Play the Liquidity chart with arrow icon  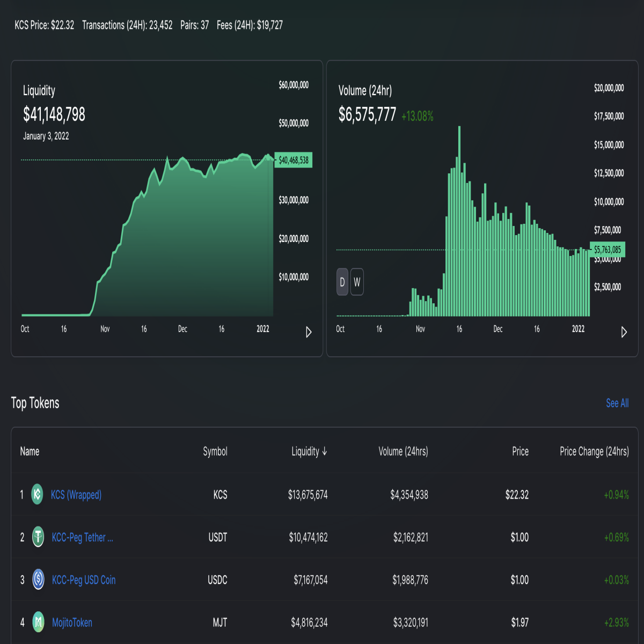(309, 332)
